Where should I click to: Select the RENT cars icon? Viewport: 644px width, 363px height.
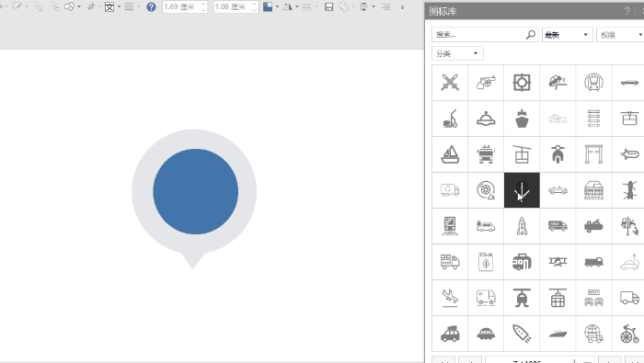(x=594, y=298)
